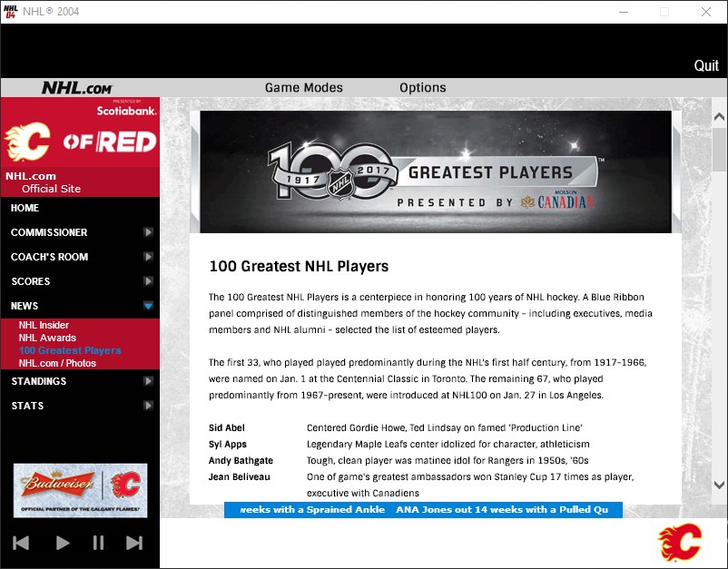The height and width of the screenshot is (569, 728).
Task: Open NHL Insider news link
Action: [44, 325]
